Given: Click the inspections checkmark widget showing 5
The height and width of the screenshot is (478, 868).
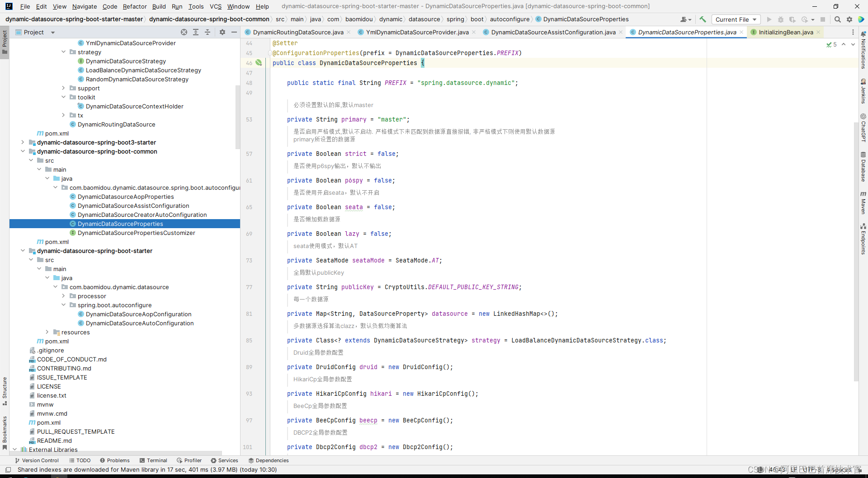Looking at the screenshot, I should [831, 44].
